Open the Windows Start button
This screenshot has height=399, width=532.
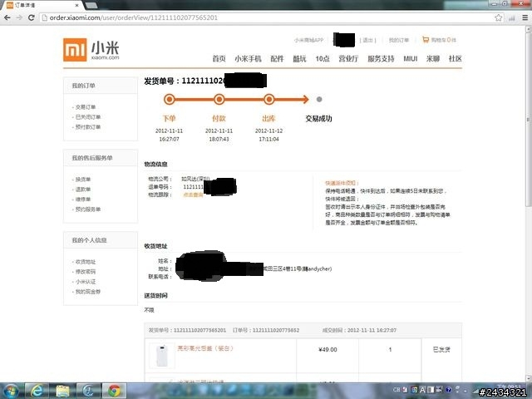pyautogui.click(x=11, y=392)
